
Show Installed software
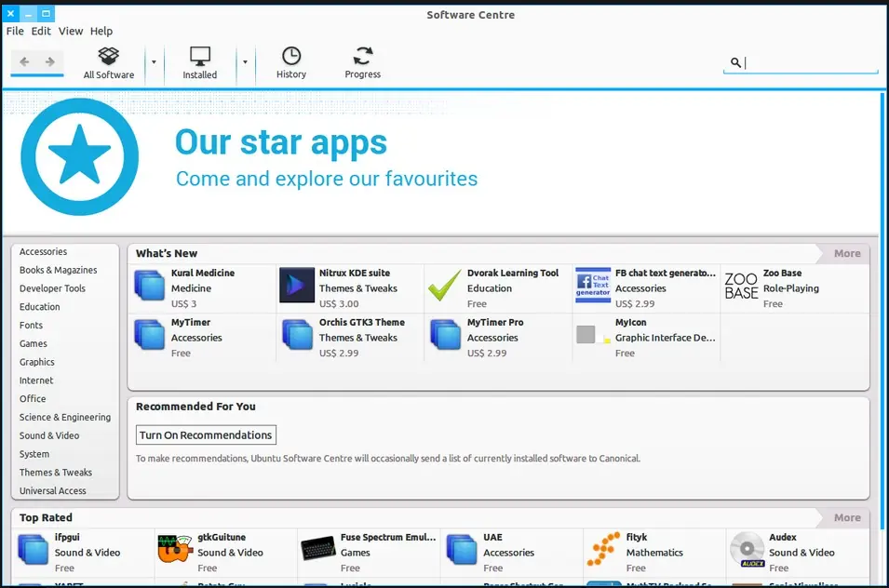(x=199, y=63)
